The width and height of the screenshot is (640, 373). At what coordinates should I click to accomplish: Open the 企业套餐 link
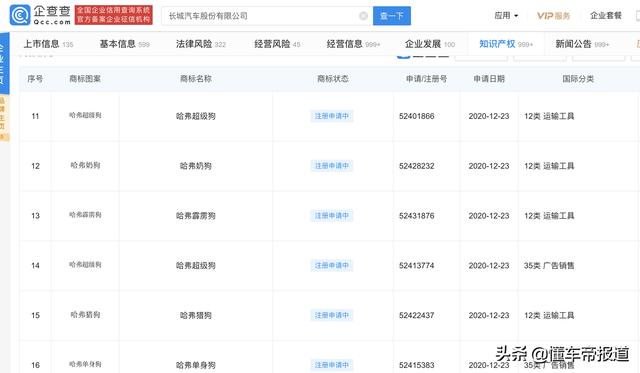click(x=606, y=16)
